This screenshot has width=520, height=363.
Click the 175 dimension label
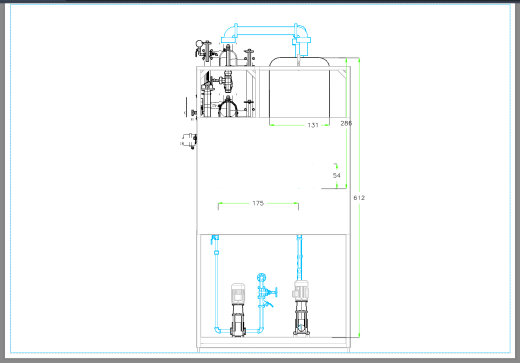258,203
